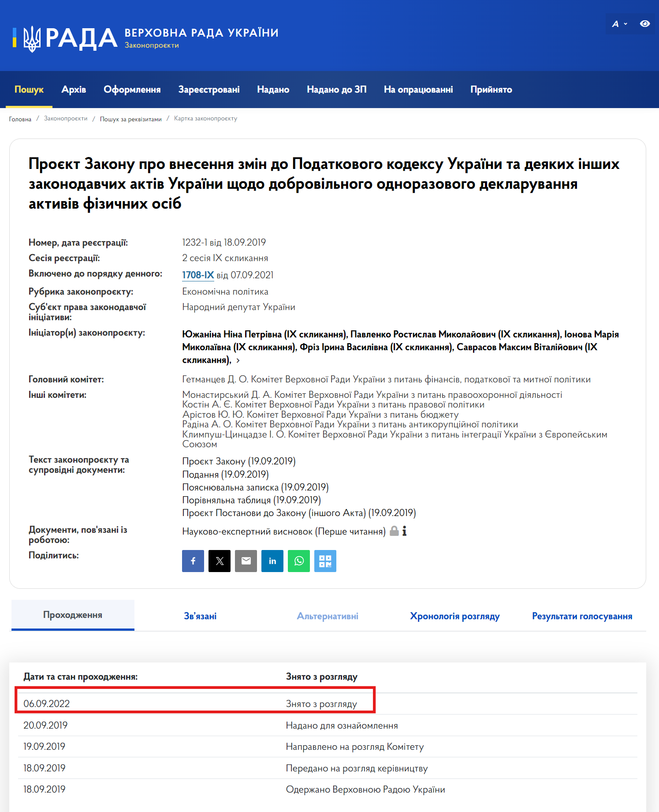Open Подання (19.09.2019) document

[226, 475]
